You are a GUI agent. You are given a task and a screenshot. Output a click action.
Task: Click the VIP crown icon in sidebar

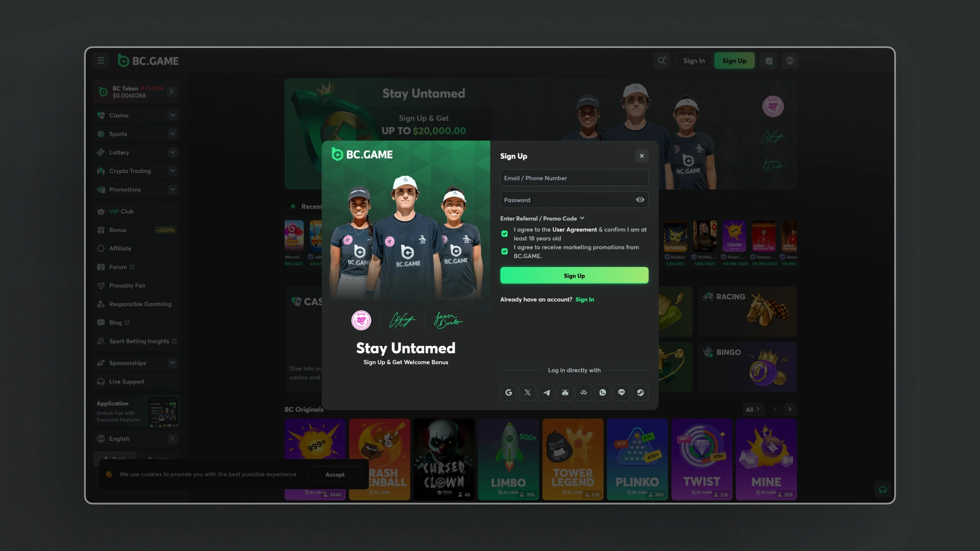click(101, 211)
